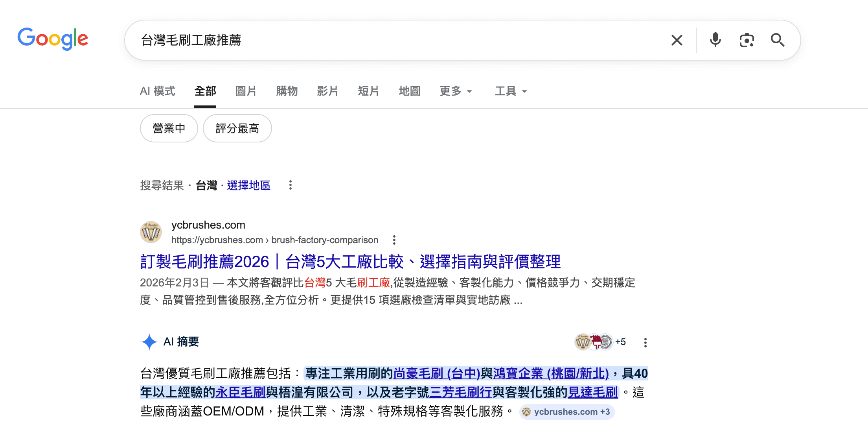Click the ycbrushes.com brush-factory-comparison URL
Image resolution: width=868 pixels, height=432 pixels.
coord(275,240)
